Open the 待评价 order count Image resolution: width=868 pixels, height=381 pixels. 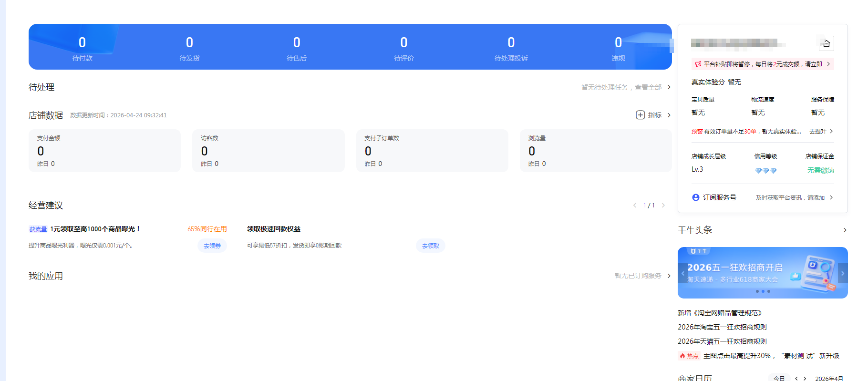(x=404, y=49)
